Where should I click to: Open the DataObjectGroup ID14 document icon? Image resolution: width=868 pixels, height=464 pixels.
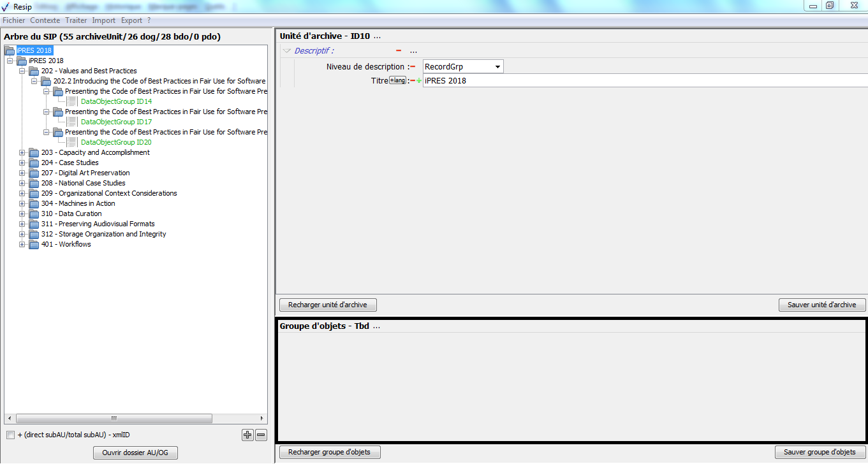point(72,102)
